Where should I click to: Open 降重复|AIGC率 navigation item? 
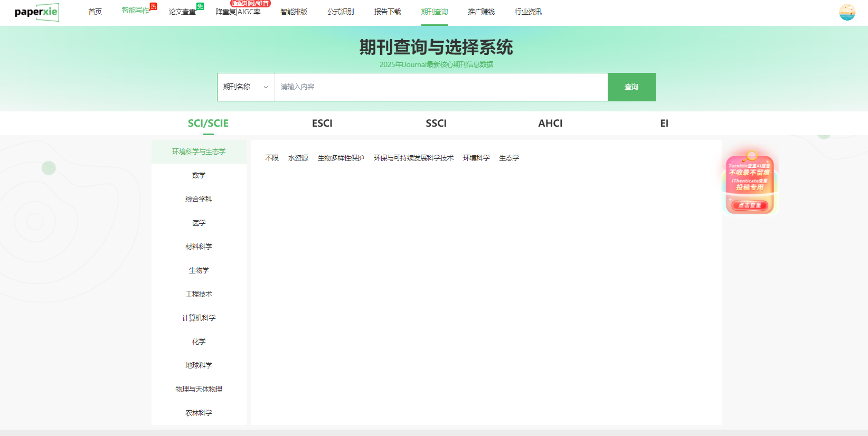click(x=238, y=12)
